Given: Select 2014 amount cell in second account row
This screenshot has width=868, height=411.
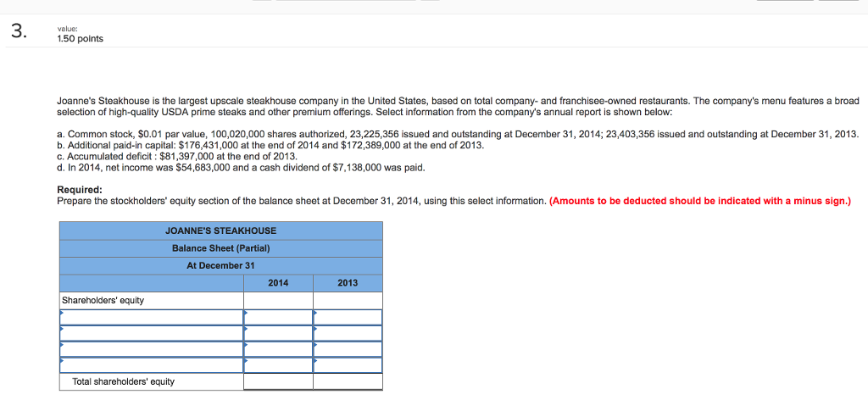Looking at the screenshot, I should [x=278, y=333].
